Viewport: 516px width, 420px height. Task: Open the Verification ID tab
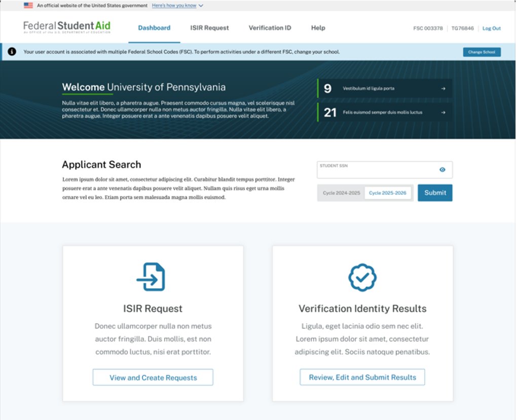point(270,28)
